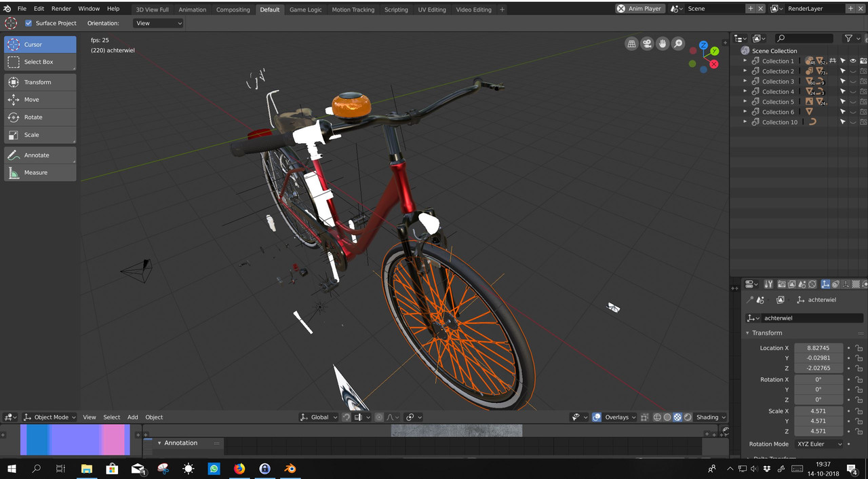Expand Collection 1 in outliner

point(745,61)
